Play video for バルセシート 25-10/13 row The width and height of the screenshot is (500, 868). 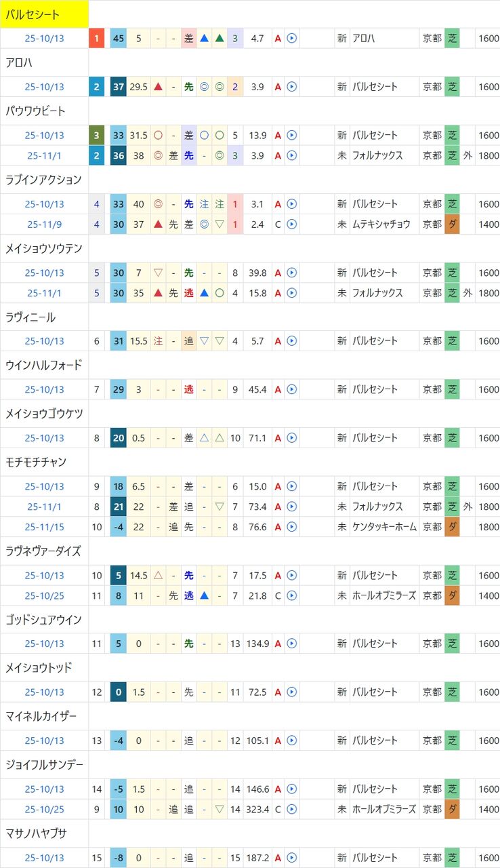[x=292, y=39]
